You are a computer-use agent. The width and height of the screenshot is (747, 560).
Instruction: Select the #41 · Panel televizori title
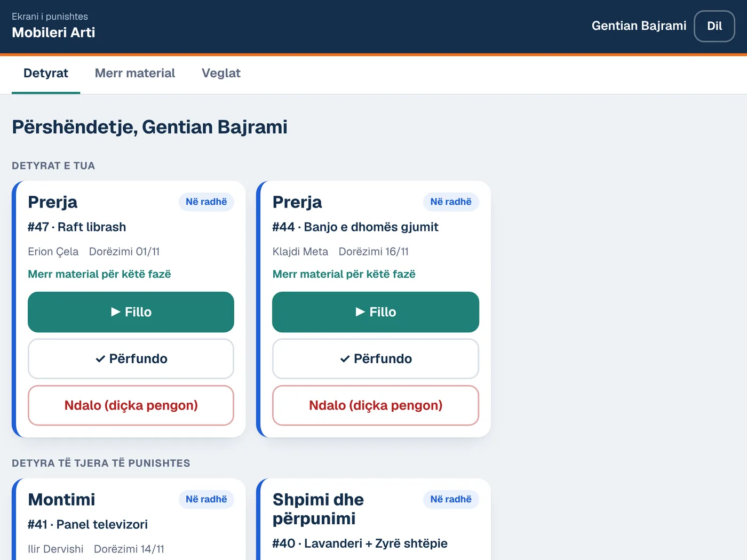click(x=88, y=525)
